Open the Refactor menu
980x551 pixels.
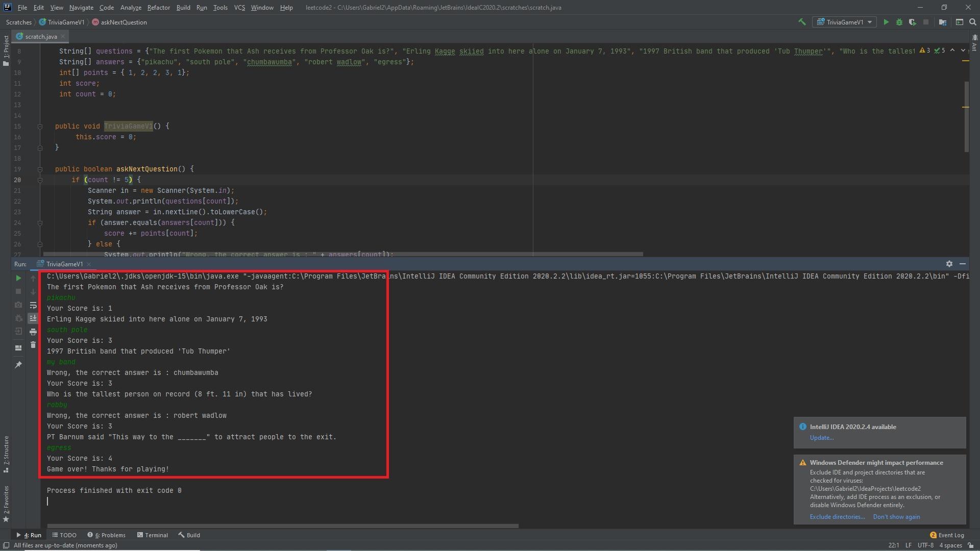[x=158, y=7]
